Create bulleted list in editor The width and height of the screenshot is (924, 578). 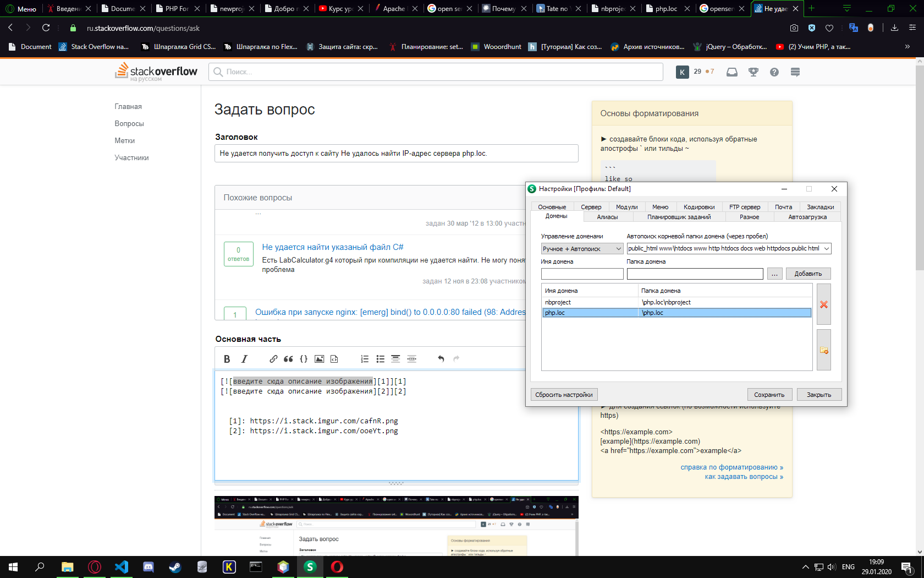380,359
